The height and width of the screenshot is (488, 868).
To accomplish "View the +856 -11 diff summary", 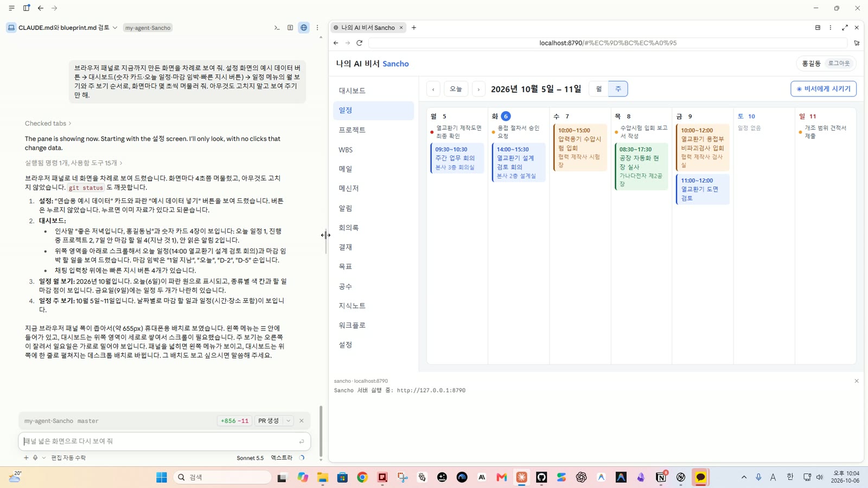I will click(x=234, y=421).
